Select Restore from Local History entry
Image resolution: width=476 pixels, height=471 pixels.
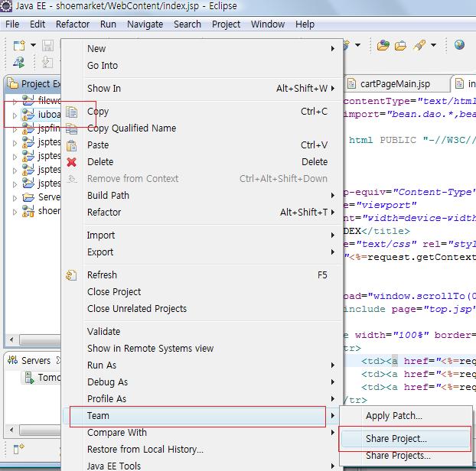tap(202, 449)
